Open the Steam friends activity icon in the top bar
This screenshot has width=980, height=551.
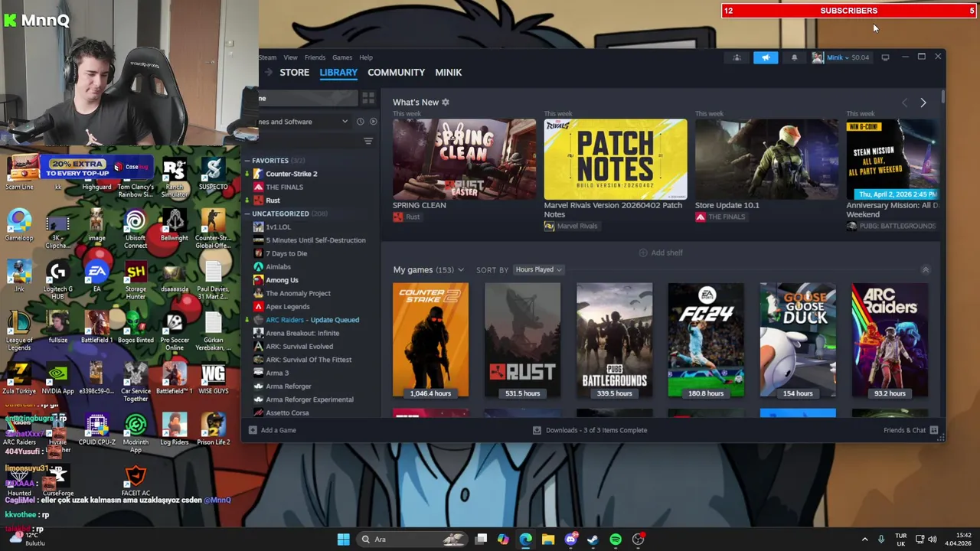(737, 57)
